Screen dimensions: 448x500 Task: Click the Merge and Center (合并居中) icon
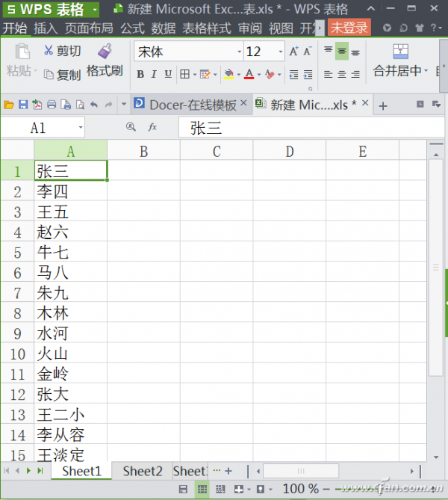coord(400,52)
